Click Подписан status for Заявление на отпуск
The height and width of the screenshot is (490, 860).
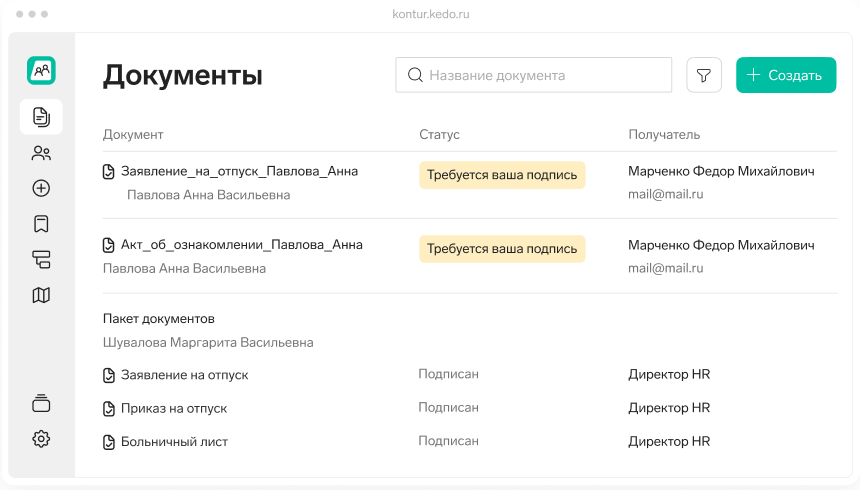pos(448,374)
